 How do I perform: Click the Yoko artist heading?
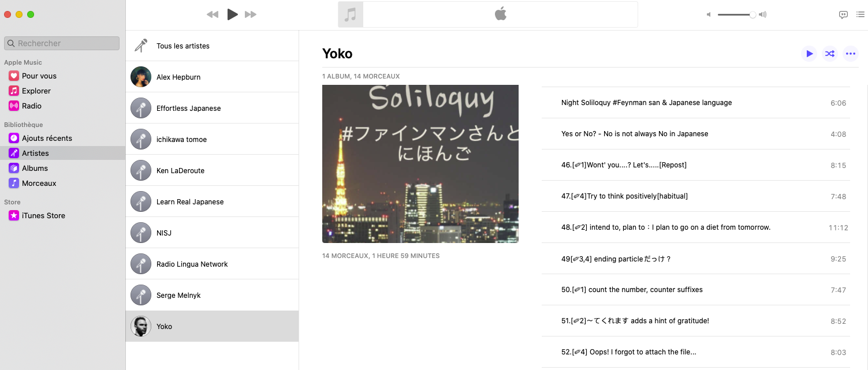tap(337, 54)
